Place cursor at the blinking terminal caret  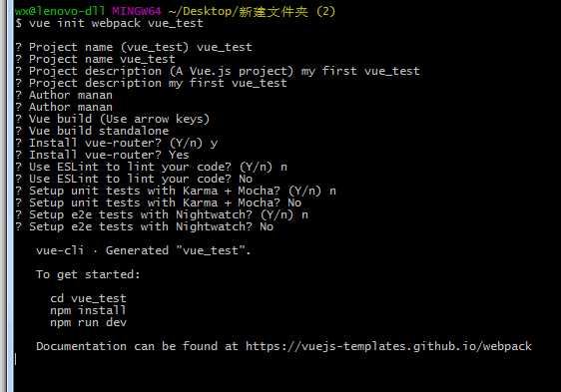[15, 359]
